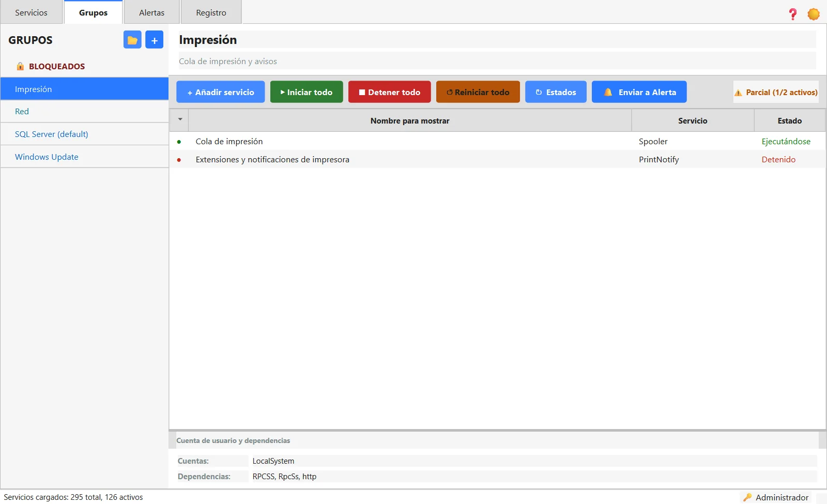Click warning icon in Parcial status badge
The width and height of the screenshot is (827, 504).
tap(738, 93)
